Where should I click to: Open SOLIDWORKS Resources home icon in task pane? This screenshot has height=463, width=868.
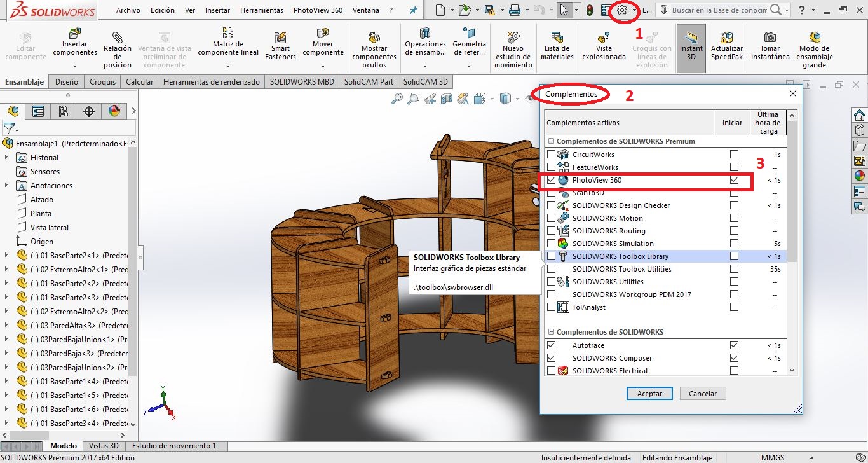click(x=859, y=115)
